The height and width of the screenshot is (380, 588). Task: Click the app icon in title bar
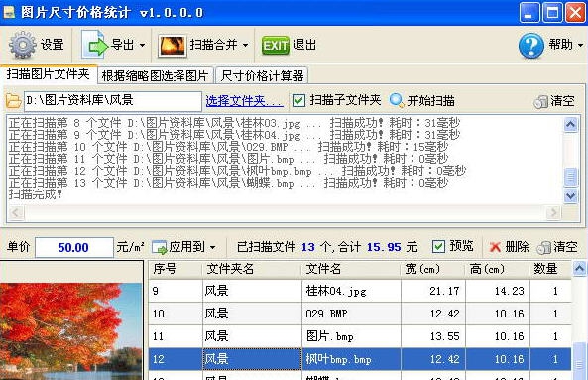[9, 12]
